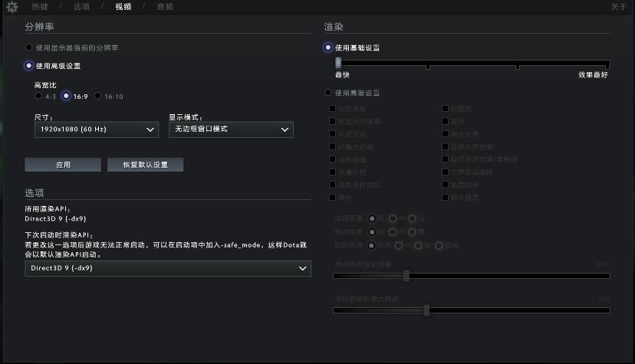Click the 应用 apply button
This screenshot has width=635, height=364.
pos(63,165)
